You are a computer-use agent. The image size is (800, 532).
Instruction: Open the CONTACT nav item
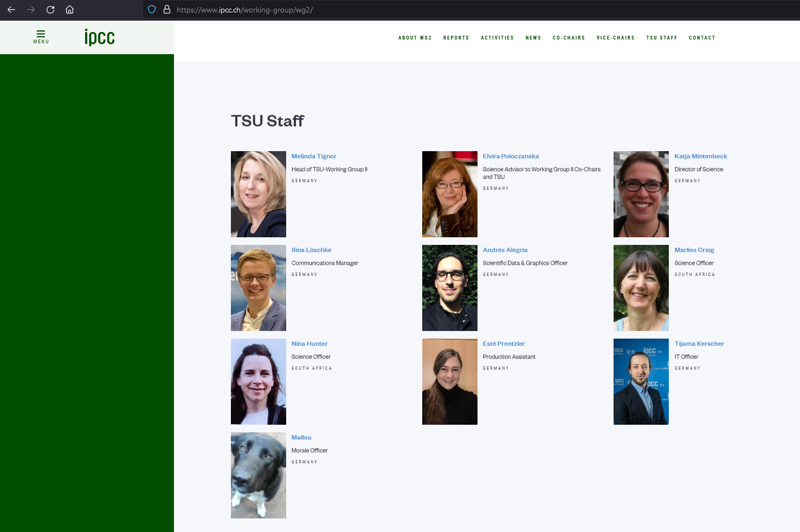point(702,38)
